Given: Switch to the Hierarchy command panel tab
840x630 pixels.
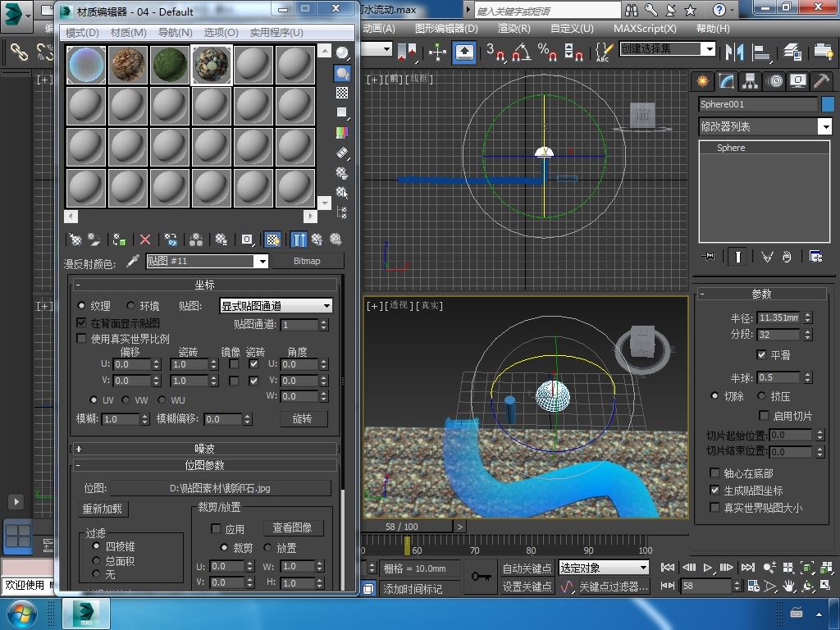Looking at the screenshot, I should pyautogui.click(x=750, y=81).
